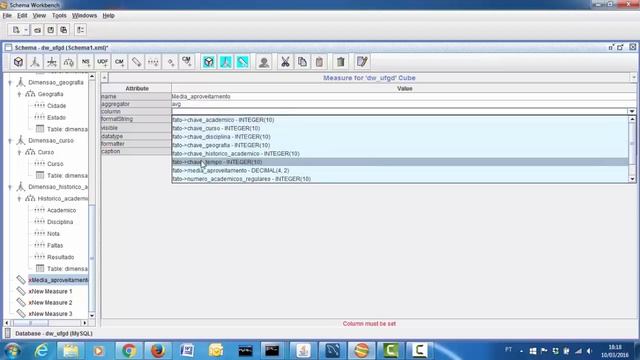
Task: Click the Save As icon in main toolbar
Action: pos(64,30)
